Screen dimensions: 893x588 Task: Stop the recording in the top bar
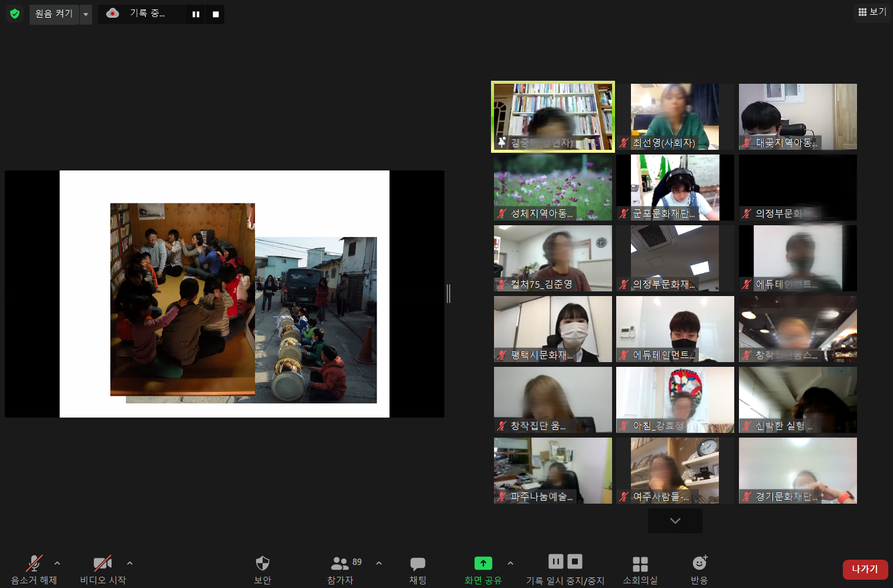click(215, 14)
